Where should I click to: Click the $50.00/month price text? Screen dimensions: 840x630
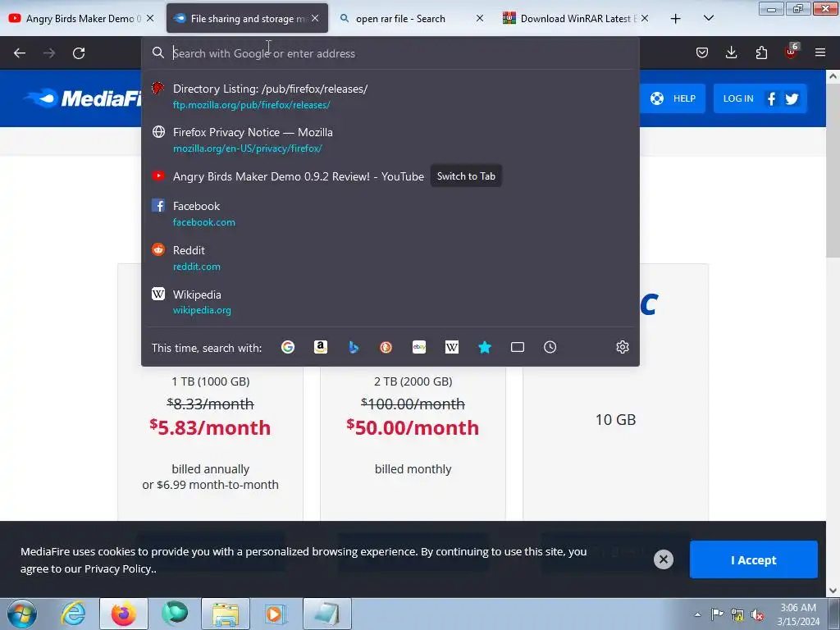(413, 427)
